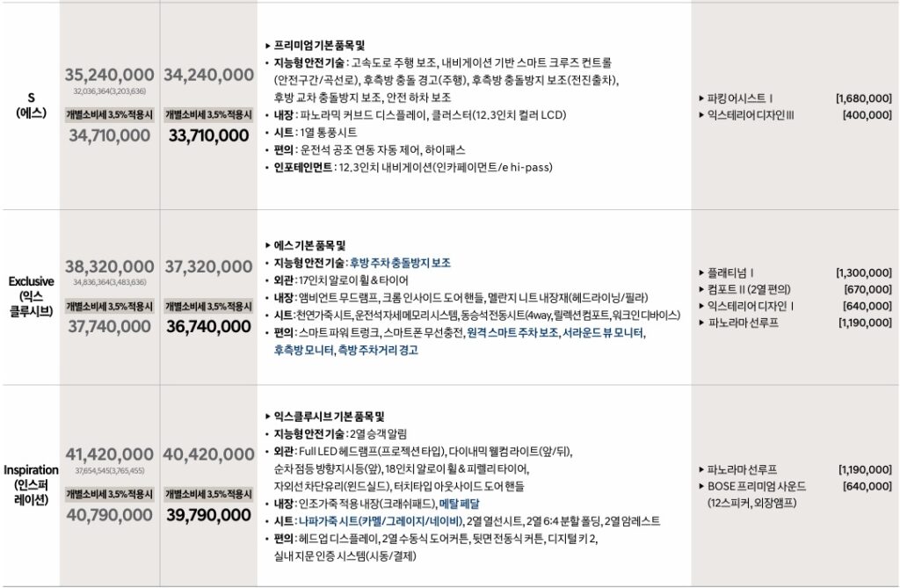Screen dimensions: 900x588
Task: Choose 파노라마 선루프 in the Inspiration row
Action: pos(743,469)
